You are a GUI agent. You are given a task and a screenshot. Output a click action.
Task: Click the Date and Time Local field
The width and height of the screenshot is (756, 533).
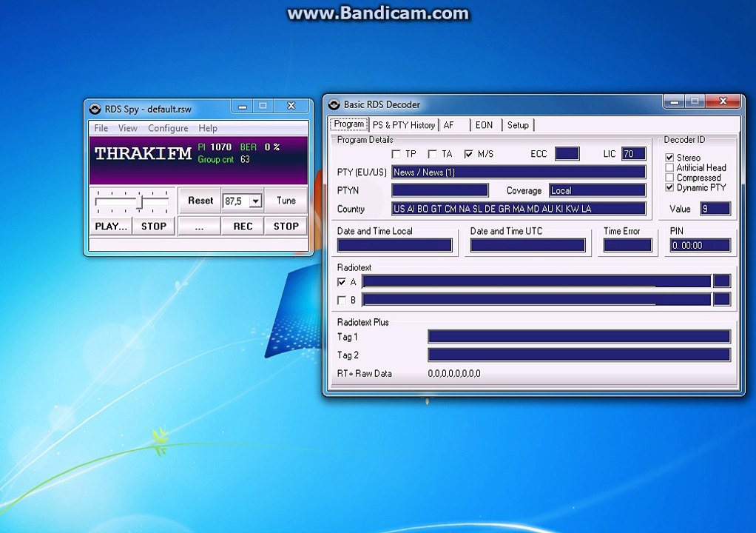pos(394,246)
